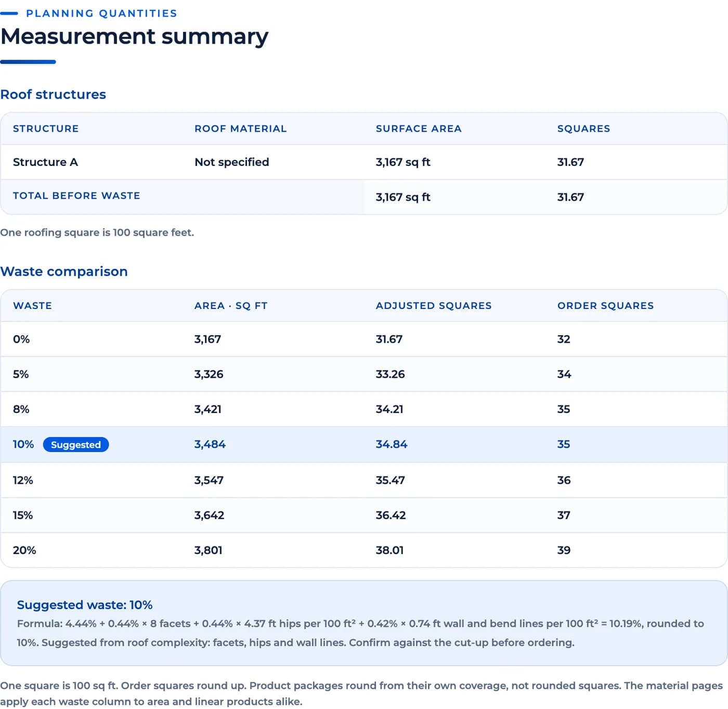
Task: Select adjusted squares value 33.26
Action: tap(390, 374)
